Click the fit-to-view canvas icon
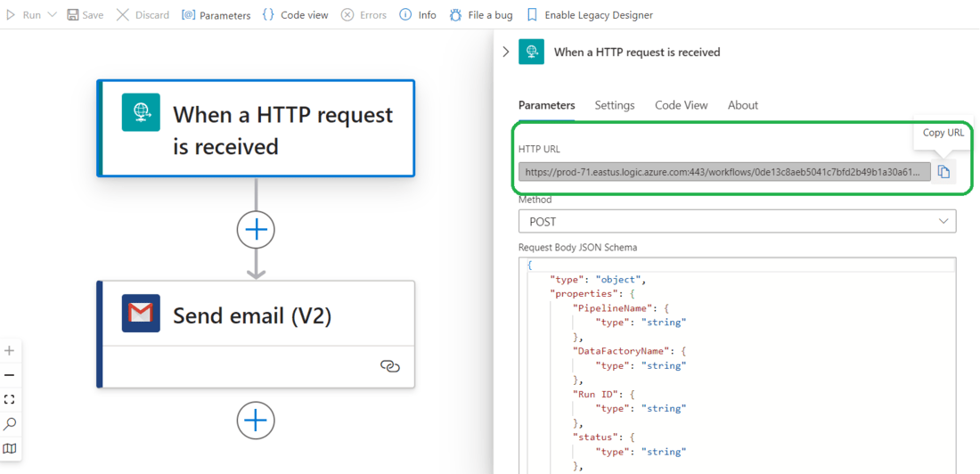This screenshot has height=474, width=980. (10, 399)
